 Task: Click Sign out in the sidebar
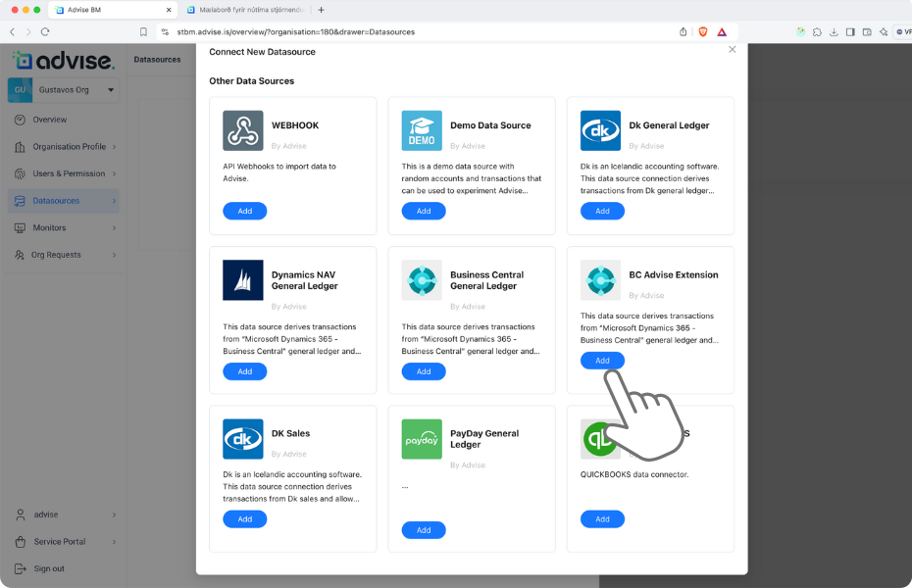tap(49, 568)
